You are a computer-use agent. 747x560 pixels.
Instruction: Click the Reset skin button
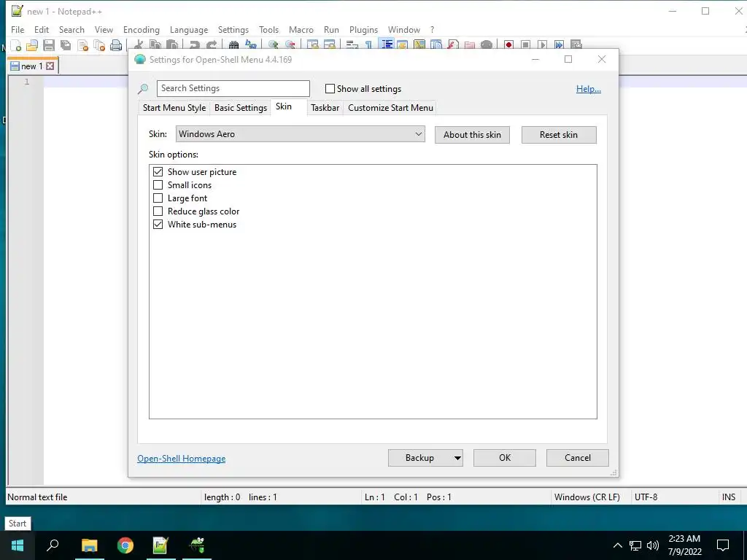pyautogui.click(x=559, y=135)
